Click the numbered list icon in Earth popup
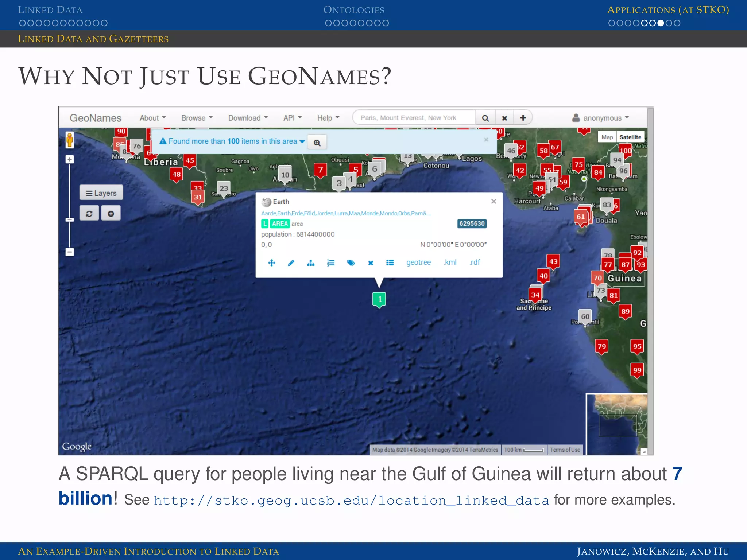The width and height of the screenshot is (747, 560). [331, 263]
